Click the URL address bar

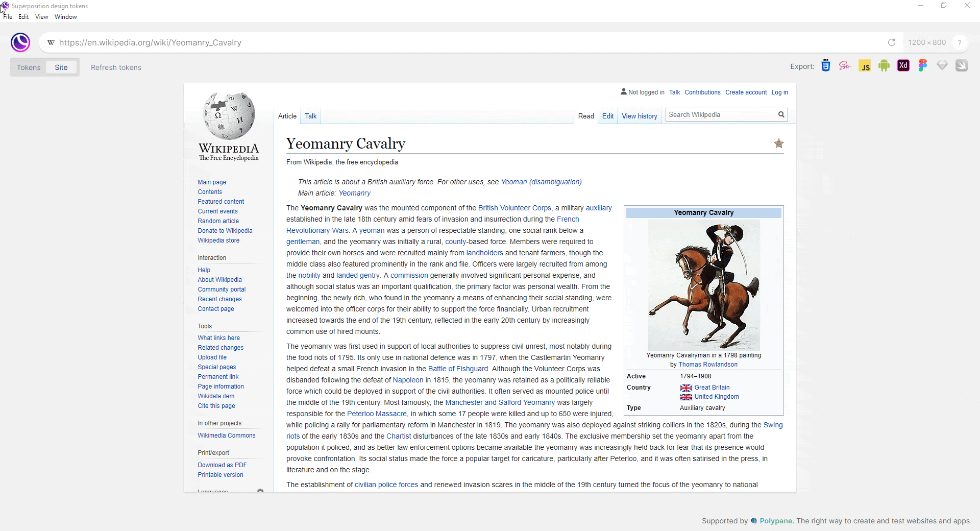[470, 42]
